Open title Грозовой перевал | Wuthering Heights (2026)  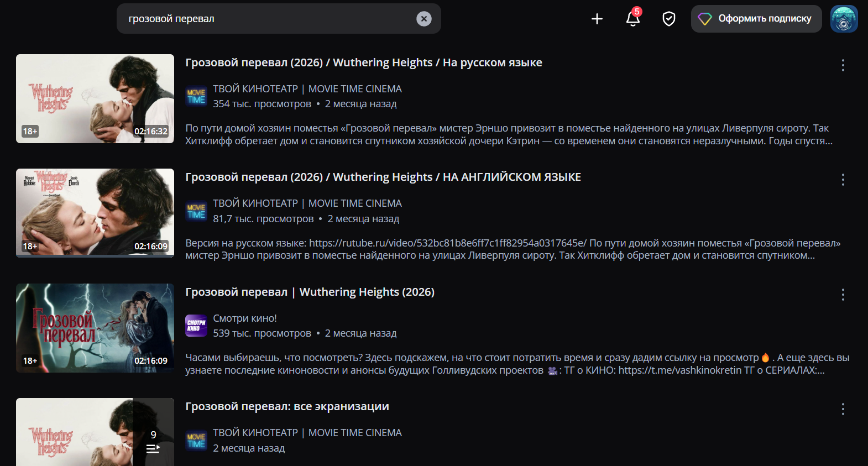coord(310,292)
